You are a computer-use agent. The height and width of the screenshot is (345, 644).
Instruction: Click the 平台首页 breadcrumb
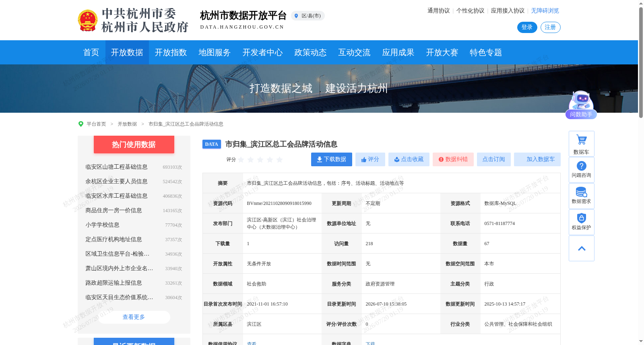click(x=96, y=124)
